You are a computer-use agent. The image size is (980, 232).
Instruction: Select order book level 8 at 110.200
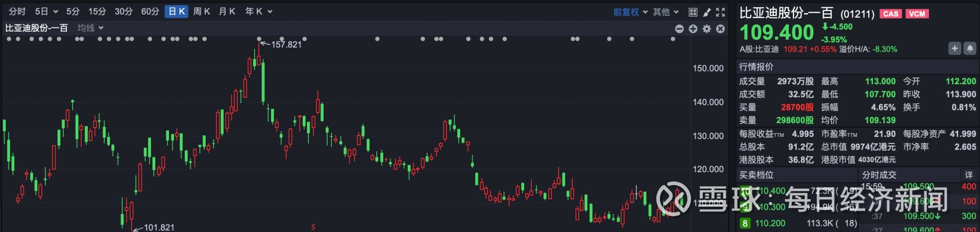click(798, 223)
